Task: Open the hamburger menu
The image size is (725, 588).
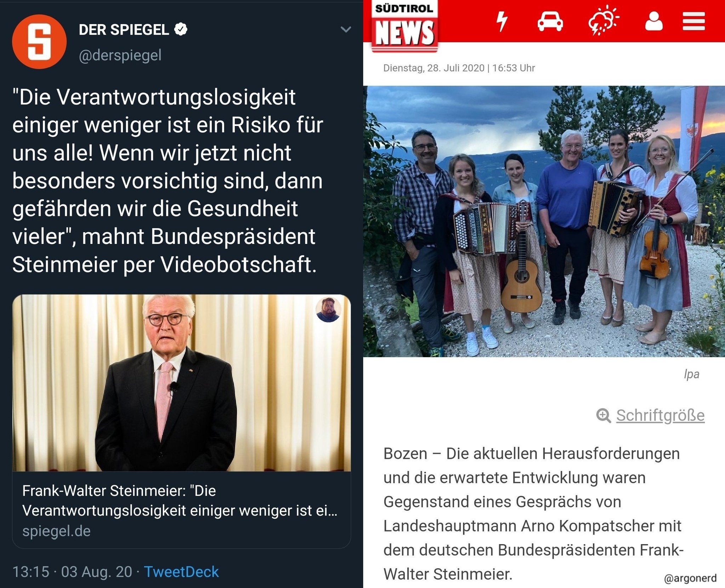Action: [693, 21]
